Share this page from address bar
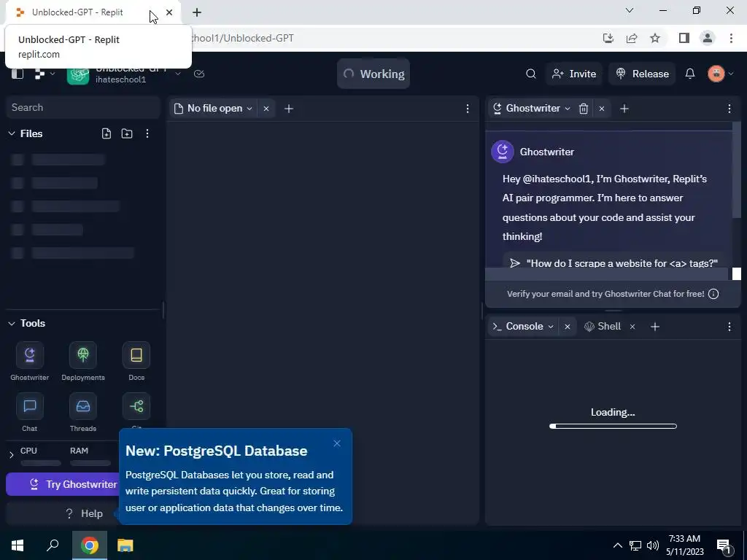 (632, 38)
